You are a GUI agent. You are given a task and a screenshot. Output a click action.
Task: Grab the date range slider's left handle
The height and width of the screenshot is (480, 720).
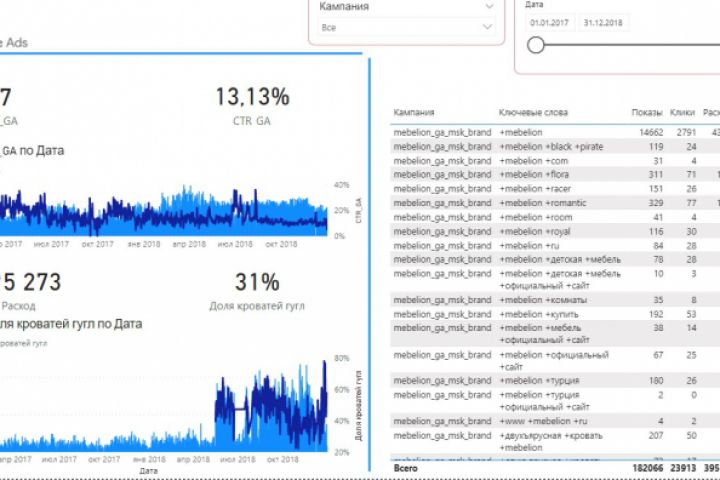pyautogui.click(x=535, y=45)
